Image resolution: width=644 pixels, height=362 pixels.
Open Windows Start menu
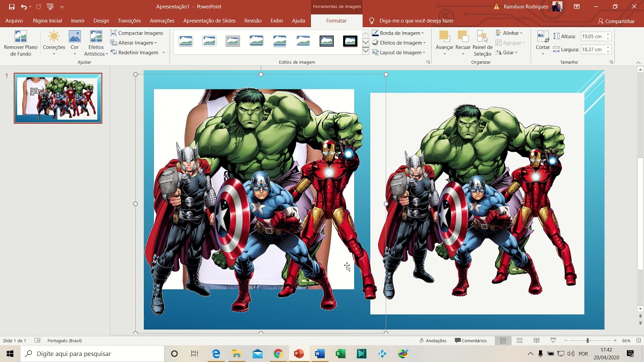10,353
